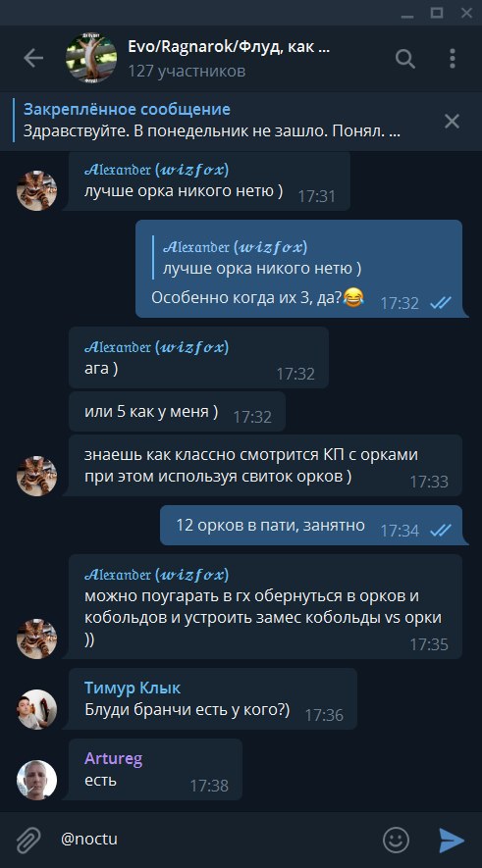Select the message 12 орков в пати, занятно
The image size is (482, 868).
point(311,526)
